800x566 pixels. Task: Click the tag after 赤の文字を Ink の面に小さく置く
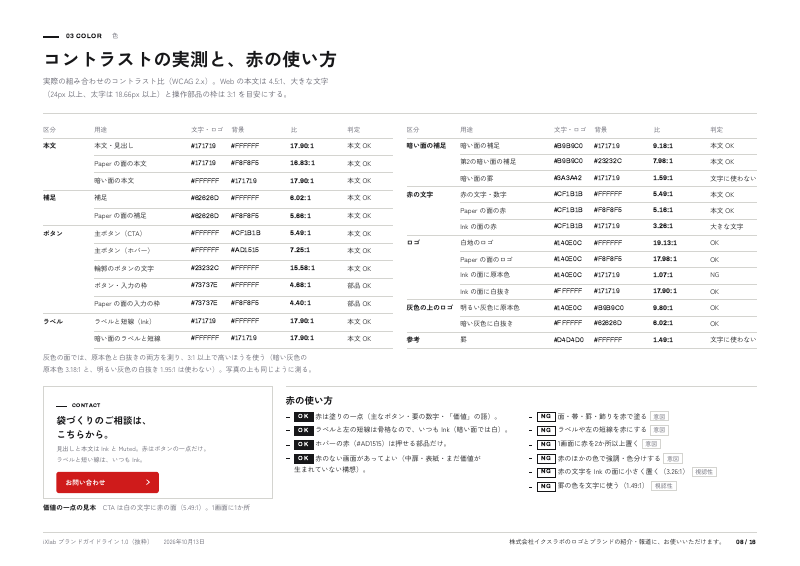click(x=704, y=472)
